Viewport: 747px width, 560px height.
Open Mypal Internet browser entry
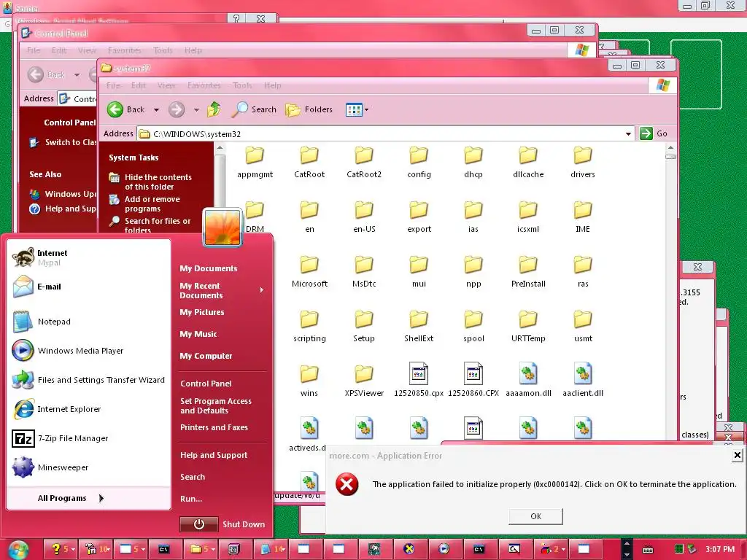[x=39, y=257]
